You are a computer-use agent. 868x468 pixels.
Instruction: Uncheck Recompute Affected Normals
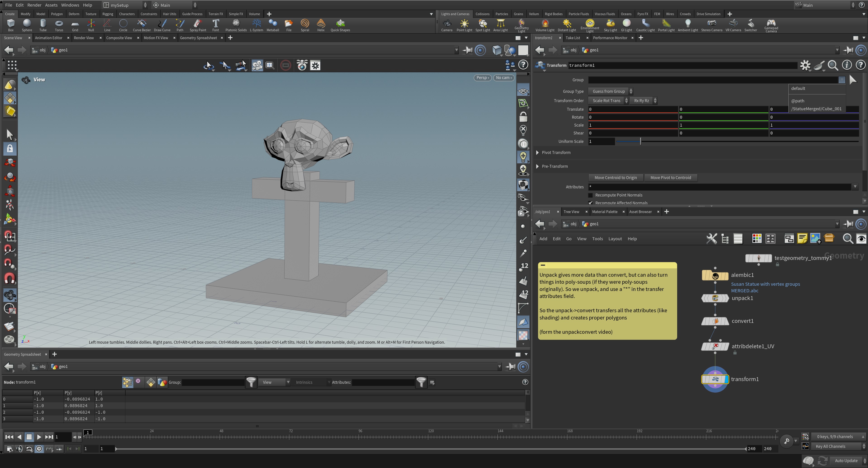(x=590, y=203)
